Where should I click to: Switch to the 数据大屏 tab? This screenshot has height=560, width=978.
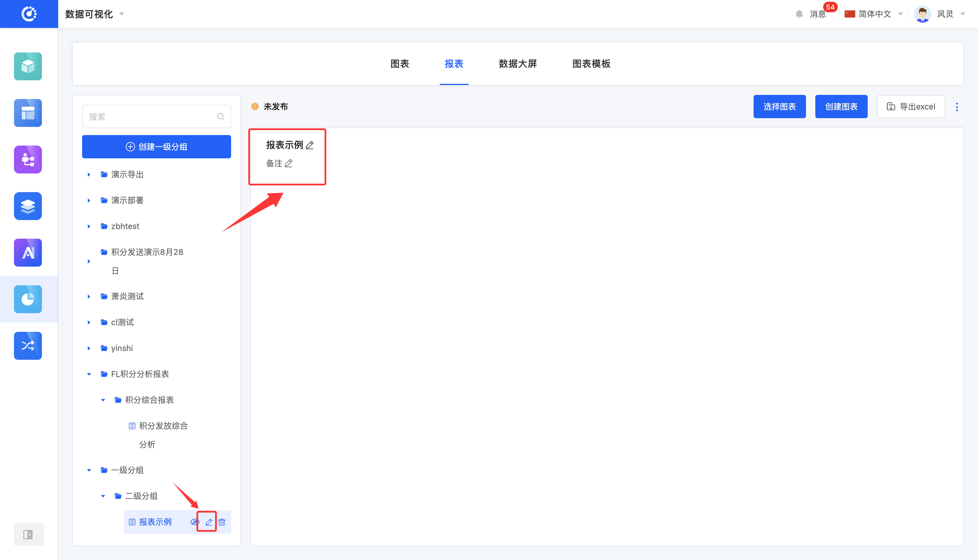tap(518, 63)
